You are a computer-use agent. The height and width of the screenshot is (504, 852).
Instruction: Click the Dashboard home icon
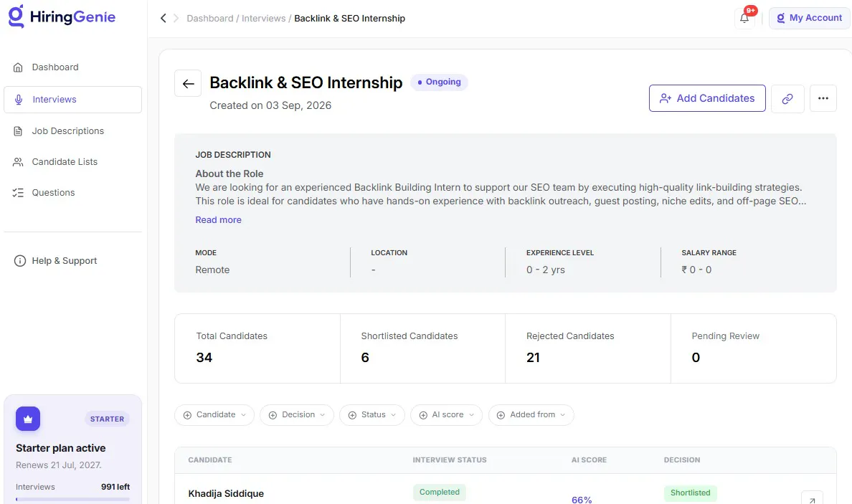(18, 67)
